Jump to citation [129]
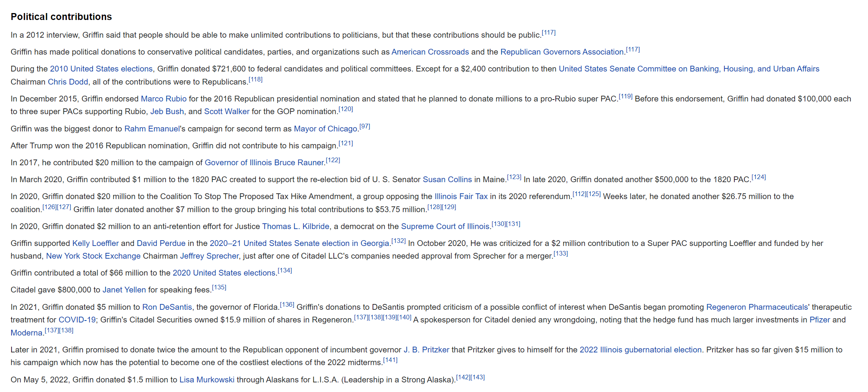This screenshot has height=392, width=868. pyautogui.click(x=449, y=207)
